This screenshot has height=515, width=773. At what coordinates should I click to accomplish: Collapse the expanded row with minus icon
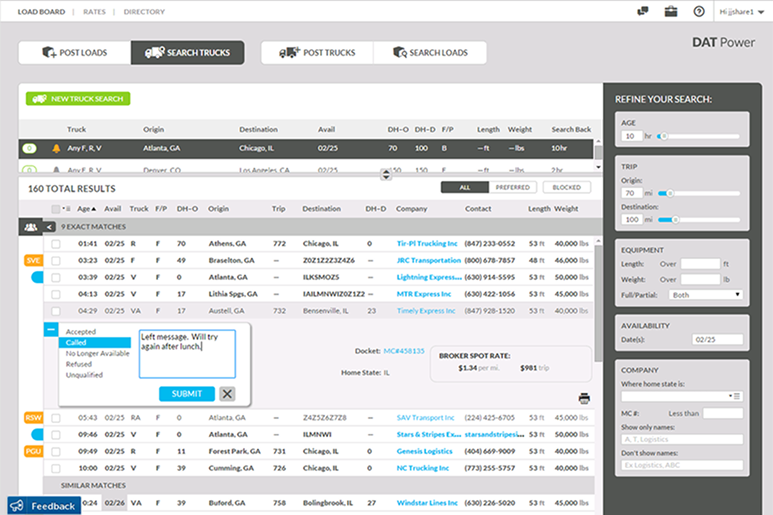pos(51,330)
